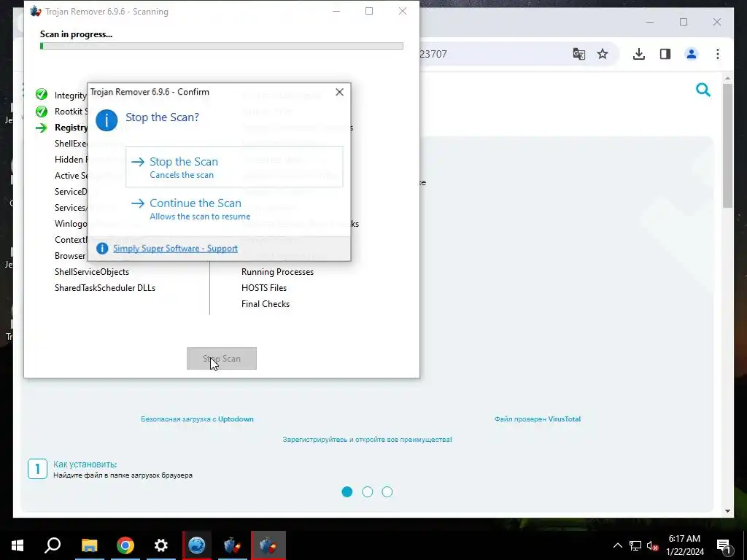Click the green arrow beside Registry

click(42, 128)
